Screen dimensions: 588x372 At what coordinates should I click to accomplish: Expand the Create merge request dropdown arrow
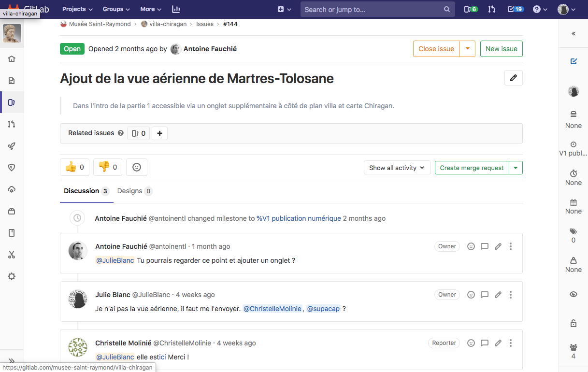pyautogui.click(x=516, y=168)
